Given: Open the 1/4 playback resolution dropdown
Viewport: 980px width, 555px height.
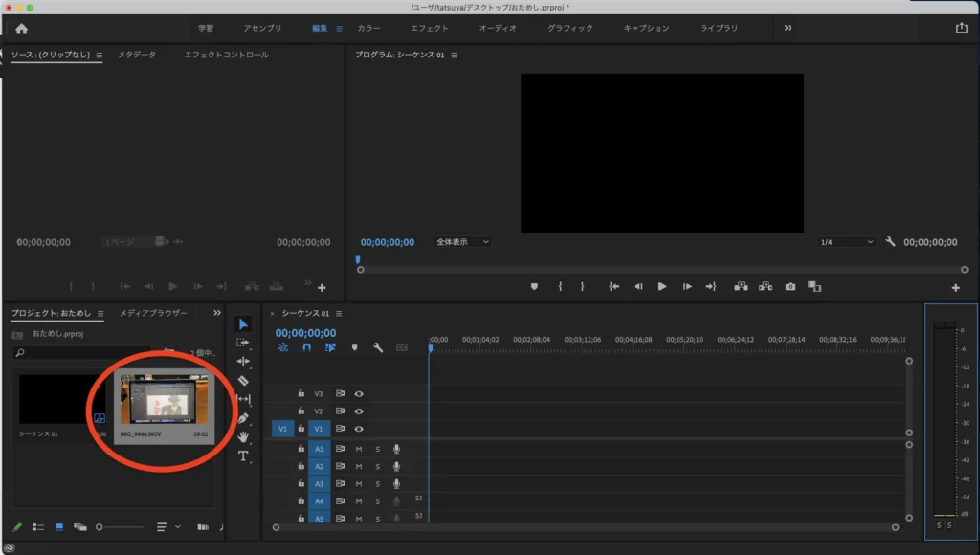Looking at the screenshot, I should pyautogui.click(x=846, y=242).
